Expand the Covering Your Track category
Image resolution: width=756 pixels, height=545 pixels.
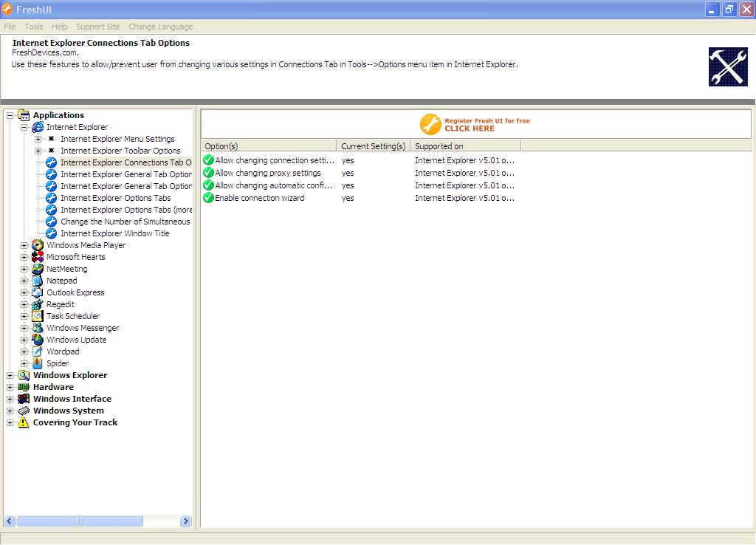pos(10,422)
